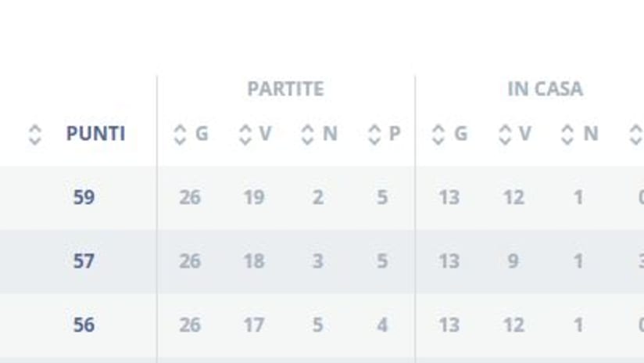Select the PARTITE group header
The image size is (644, 363).
click(x=285, y=89)
